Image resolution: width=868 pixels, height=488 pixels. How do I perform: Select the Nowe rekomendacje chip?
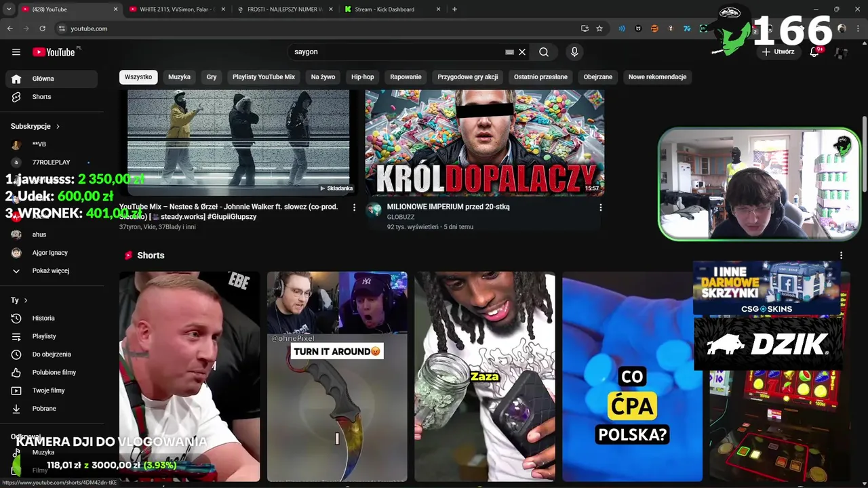[x=657, y=77]
